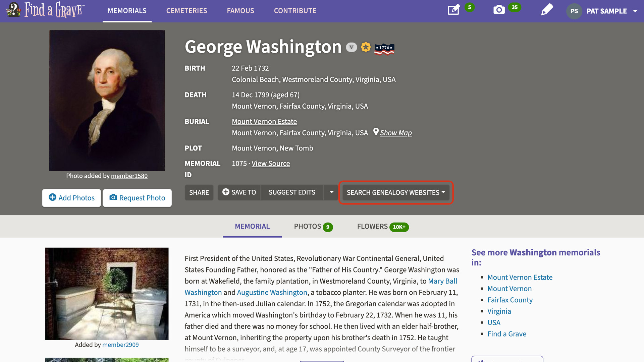
Task: Open Fairfax County memorials link
Action: click(x=510, y=300)
